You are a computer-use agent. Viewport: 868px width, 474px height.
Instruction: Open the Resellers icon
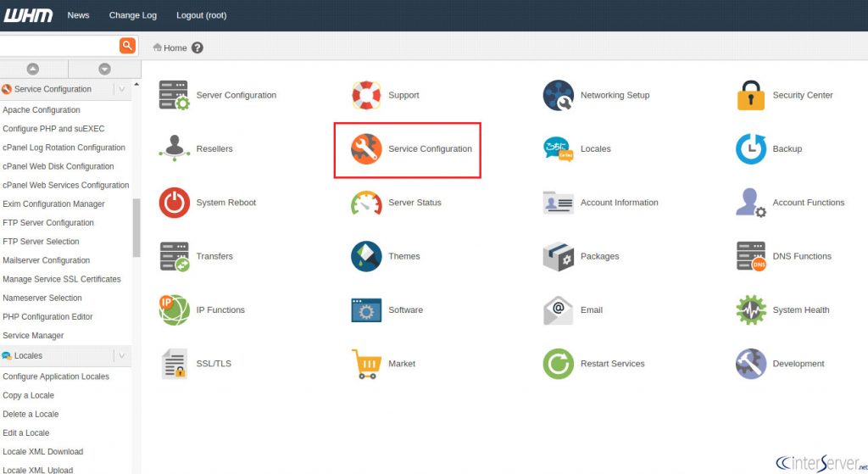175,148
